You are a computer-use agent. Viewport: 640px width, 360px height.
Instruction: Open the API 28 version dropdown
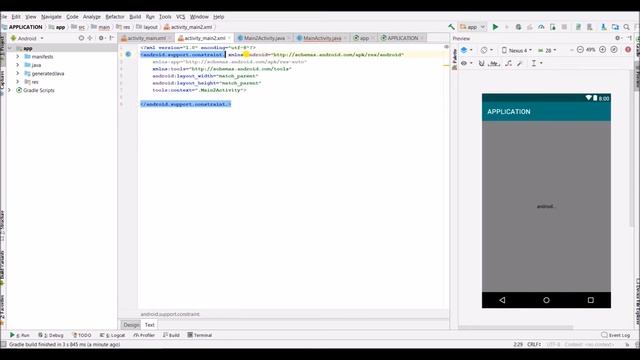[x=547, y=50]
